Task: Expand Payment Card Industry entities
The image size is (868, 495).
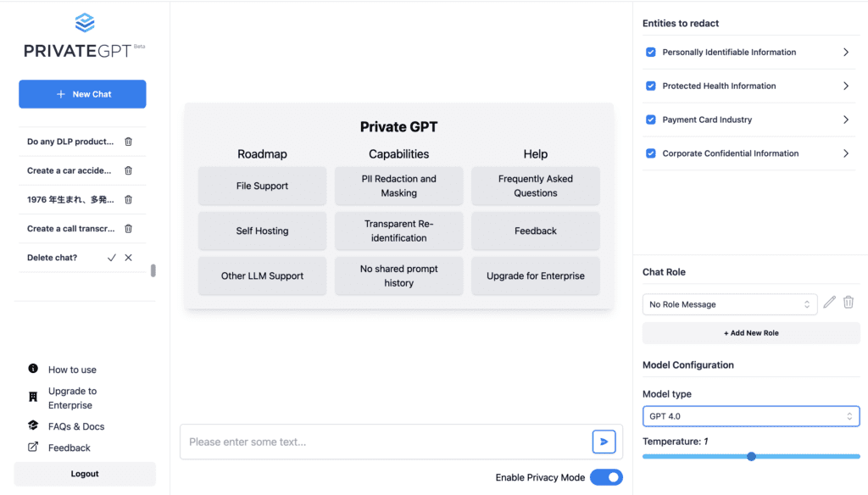Action: pyautogui.click(x=846, y=120)
